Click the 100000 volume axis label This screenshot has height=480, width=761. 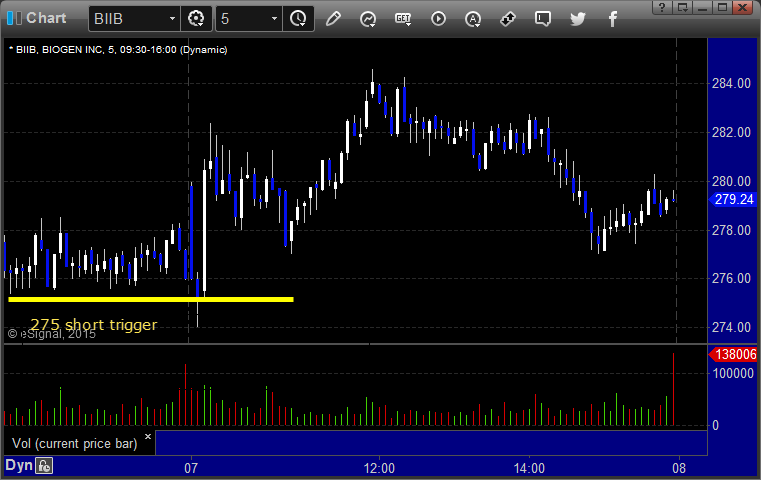click(x=733, y=373)
